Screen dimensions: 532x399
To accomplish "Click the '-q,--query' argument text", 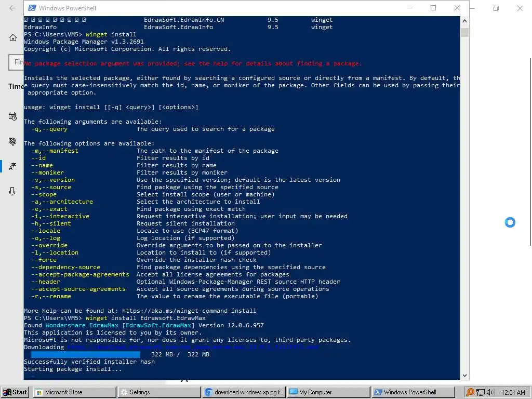I will (x=49, y=129).
